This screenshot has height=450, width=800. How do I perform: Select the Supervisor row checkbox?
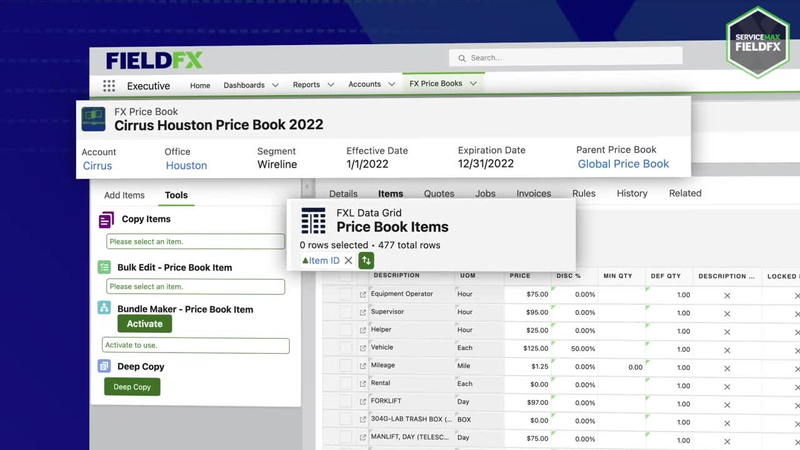tap(346, 312)
